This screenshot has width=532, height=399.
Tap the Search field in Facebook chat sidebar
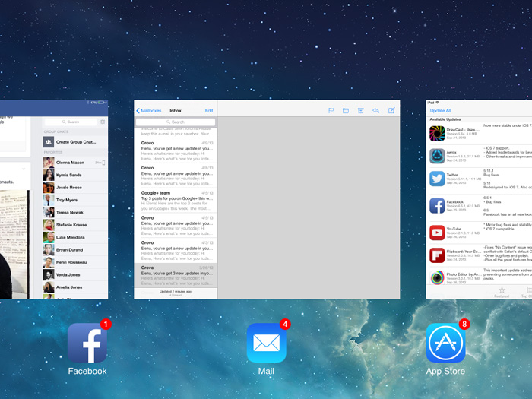71,122
